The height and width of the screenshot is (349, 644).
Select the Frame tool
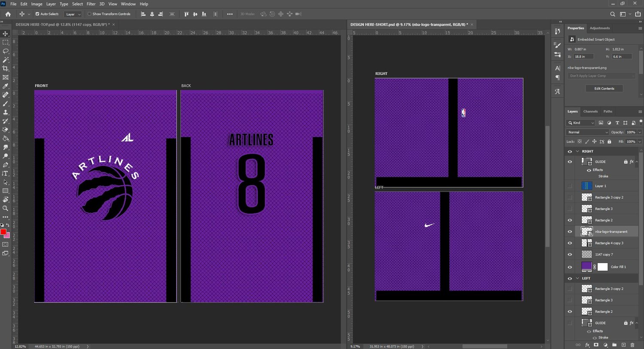tap(6, 77)
